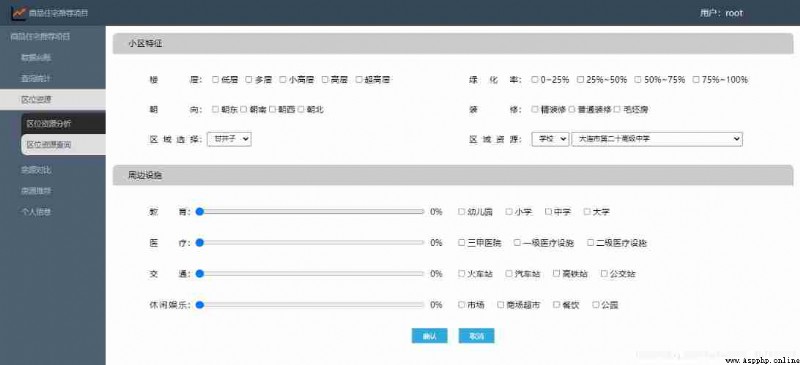Tick the 商场超市 leisure checkbox

(x=501, y=305)
